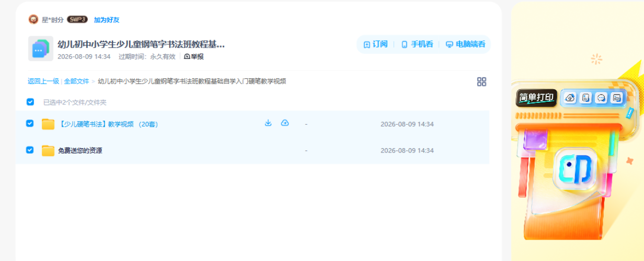Click the 手机看 button
The image size is (644, 261).
coord(417,44)
